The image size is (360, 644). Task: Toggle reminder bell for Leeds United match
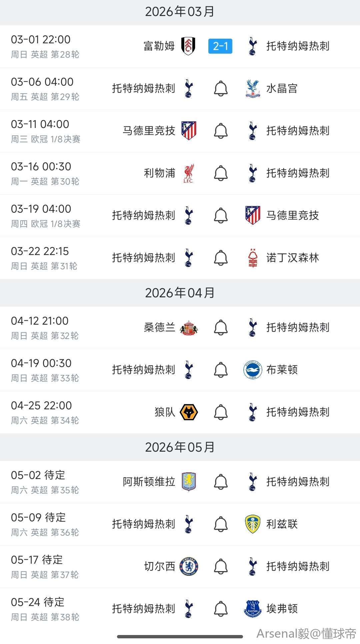point(220,524)
